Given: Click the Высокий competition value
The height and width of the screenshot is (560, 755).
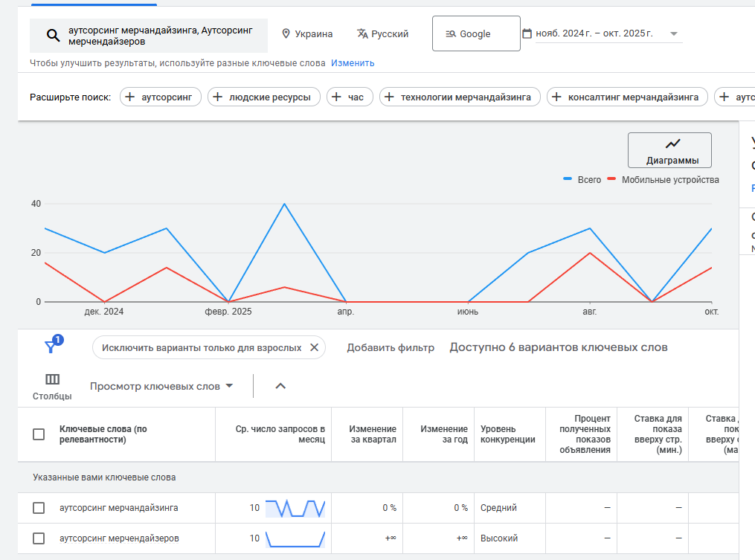Looking at the screenshot, I should tap(499, 538).
